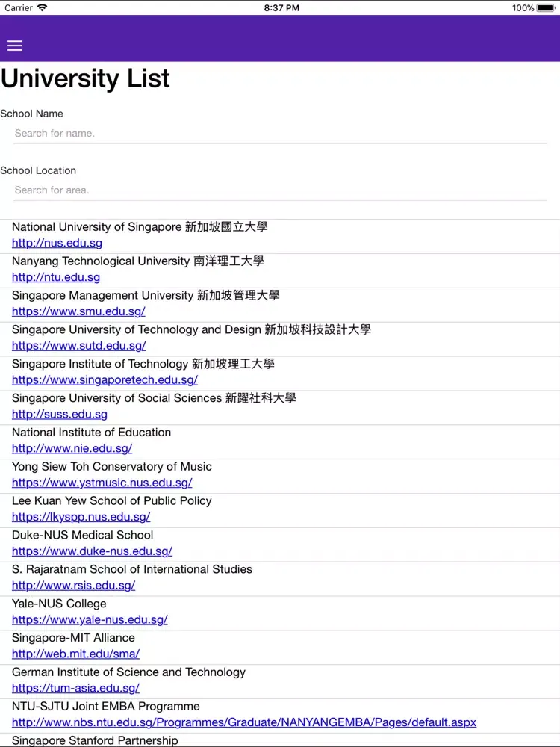Open the ystmusic.nus.edu.sg link
The width and height of the screenshot is (560, 747).
pos(102,483)
